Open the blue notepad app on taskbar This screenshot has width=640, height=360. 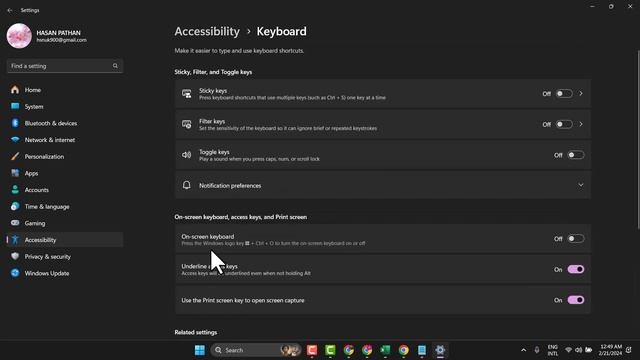click(422, 350)
